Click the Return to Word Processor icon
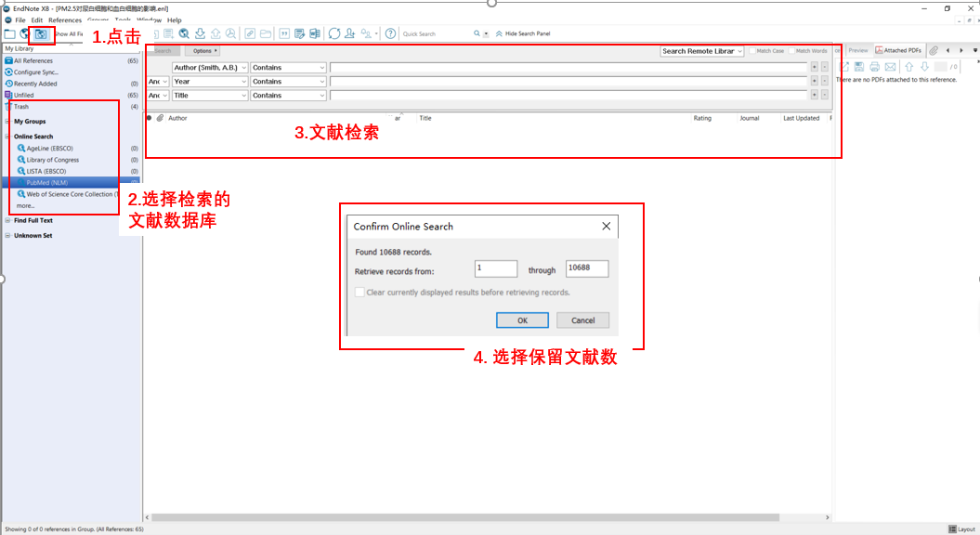This screenshot has width=980, height=535. point(315,33)
